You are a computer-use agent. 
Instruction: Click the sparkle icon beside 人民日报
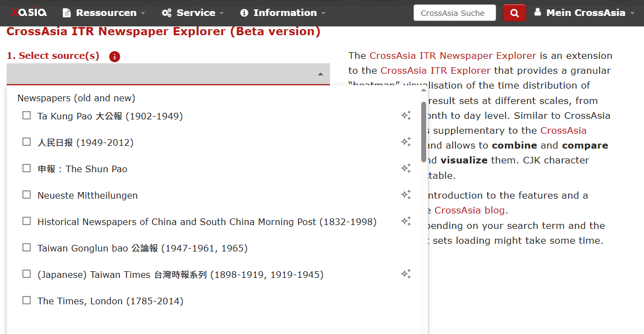[x=406, y=142]
